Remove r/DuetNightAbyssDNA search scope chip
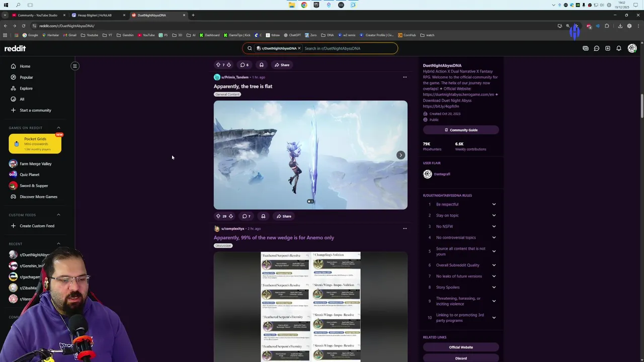644x362 pixels. click(x=299, y=48)
